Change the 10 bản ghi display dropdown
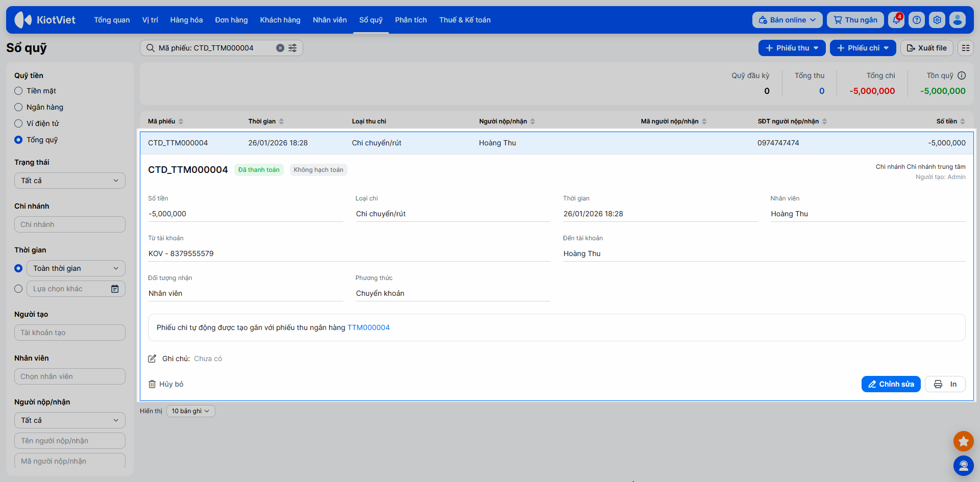The height and width of the screenshot is (482, 980). click(190, 411)
